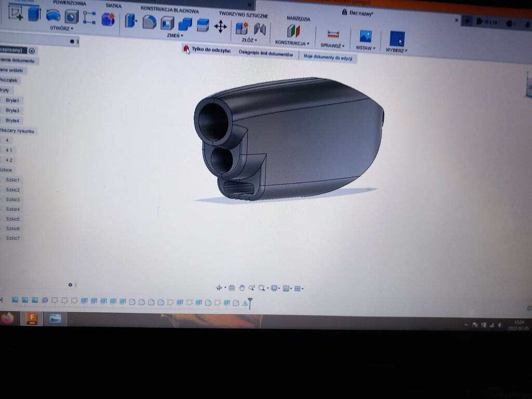Open the KONSTRUKCJA BLACHOWA tab
Viewport: 532px width, 399px height.
click(169, 10)
